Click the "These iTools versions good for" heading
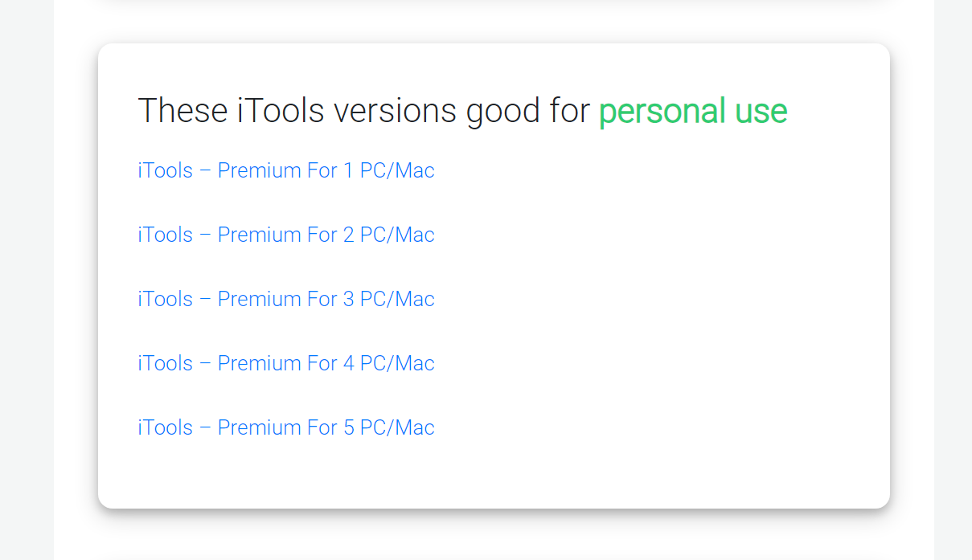This screenshot has height=560, width=972. [x=363, y=111]
